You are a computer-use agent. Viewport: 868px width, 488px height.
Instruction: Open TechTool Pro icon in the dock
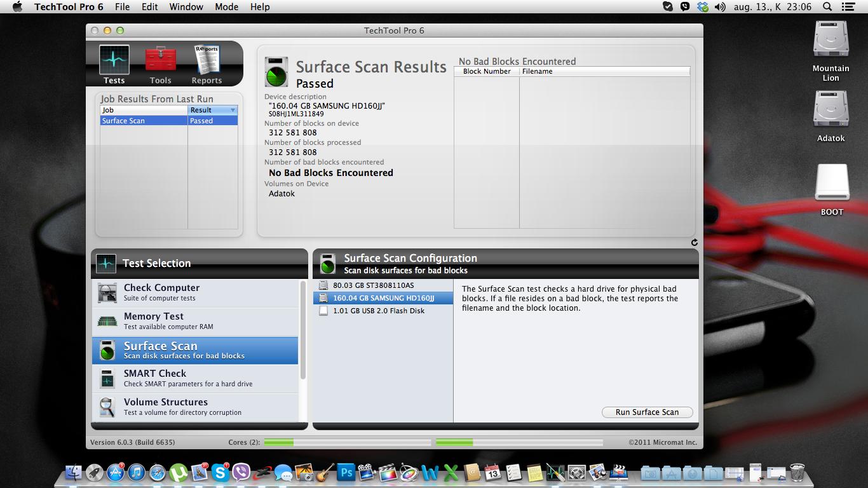[x=555, y=473]
